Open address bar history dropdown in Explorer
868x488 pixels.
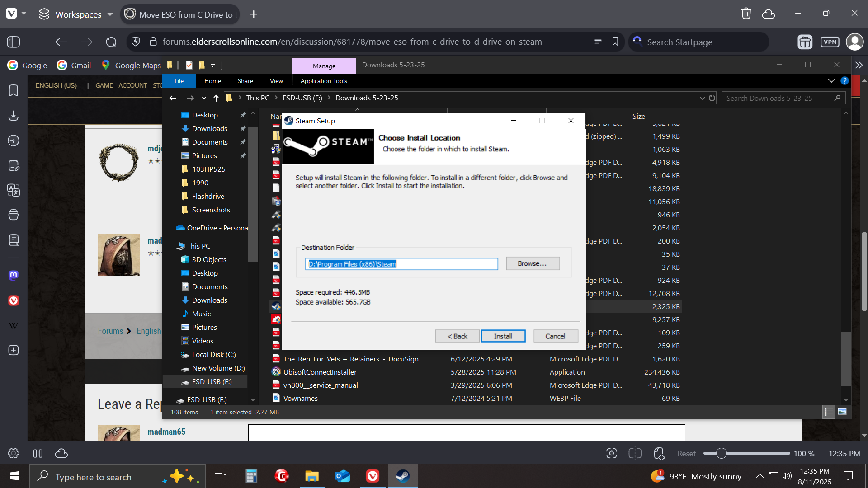[702, 98]
